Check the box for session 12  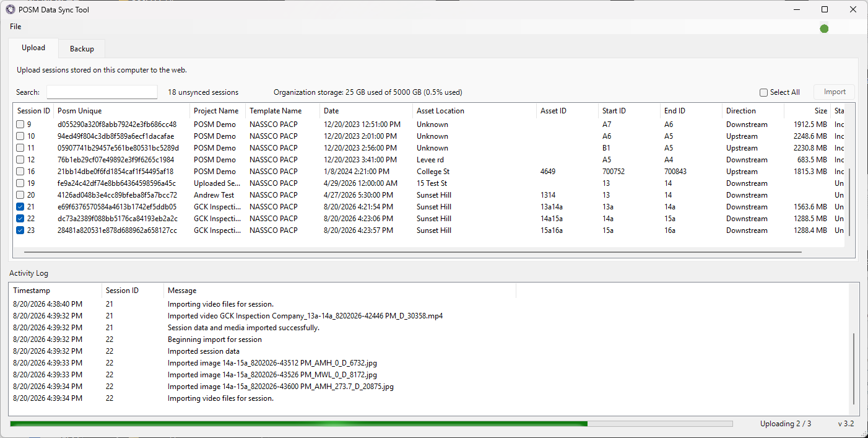[20, 160]
